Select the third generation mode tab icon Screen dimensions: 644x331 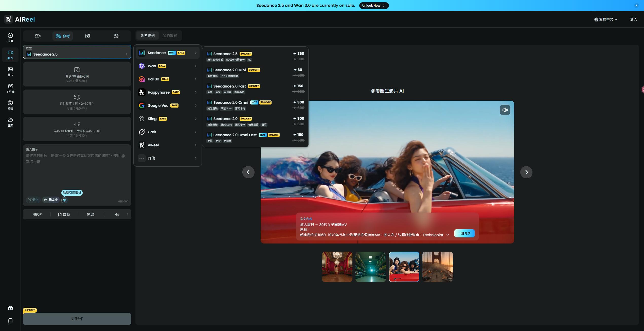(x=88, y=36)
